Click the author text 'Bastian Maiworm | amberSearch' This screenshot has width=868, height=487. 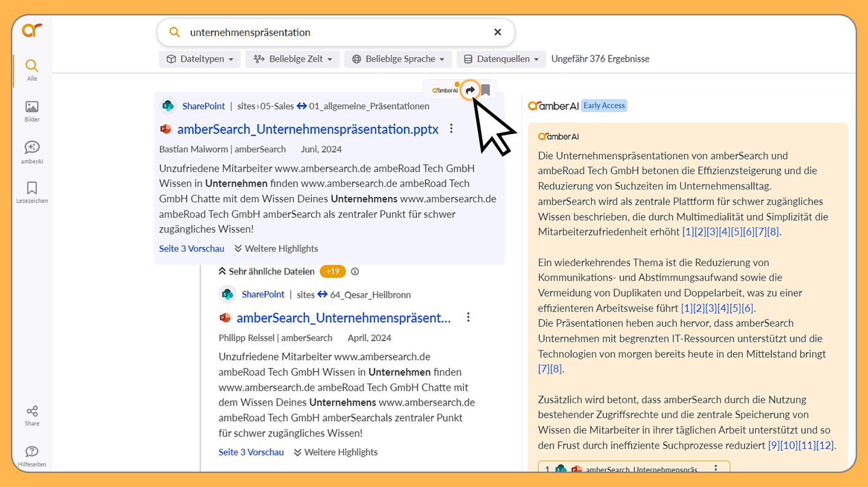[222, 149]
